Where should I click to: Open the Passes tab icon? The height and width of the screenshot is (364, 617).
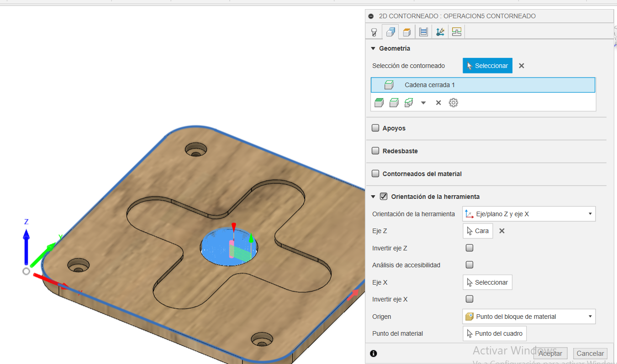click(423, 32)
